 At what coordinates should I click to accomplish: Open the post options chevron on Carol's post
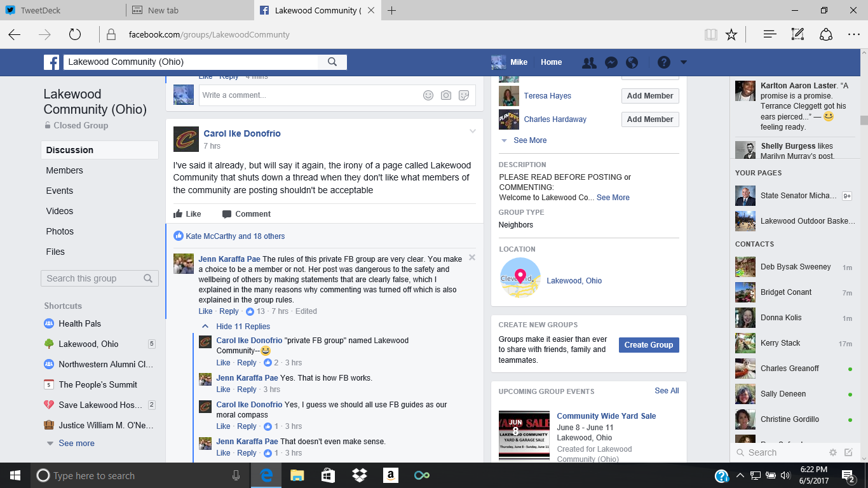click(x=472, y=132)
